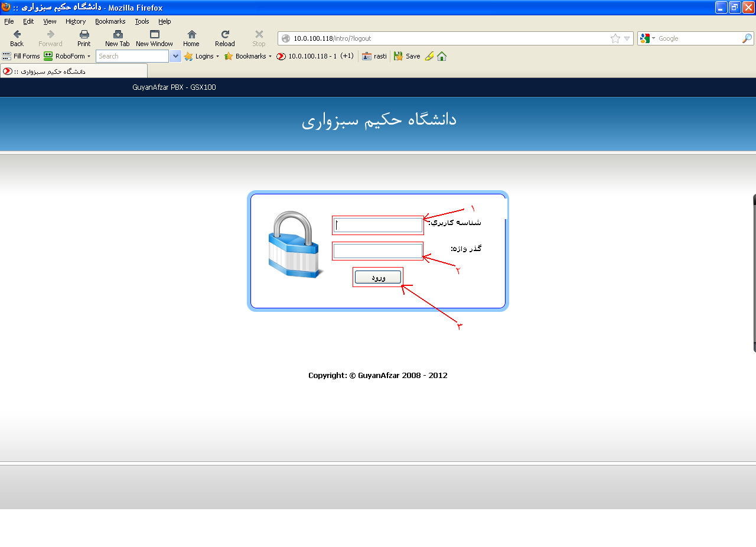Image resolution: width=756 pixels, height=547 pixels.
Task: Click the password (گذر واژه) field
Action: coord(378,251)
